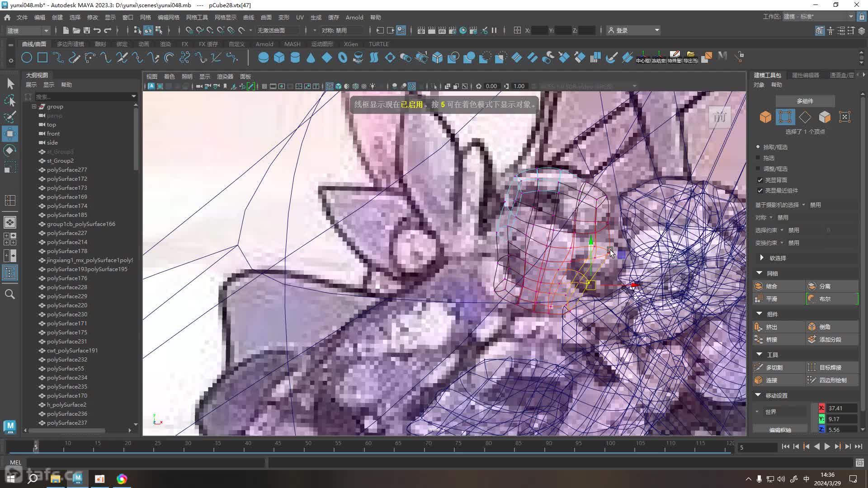Click the Multi-Cut (多切割) tool
The width and height of the screenshot is (868, 488).
[779, 367]
